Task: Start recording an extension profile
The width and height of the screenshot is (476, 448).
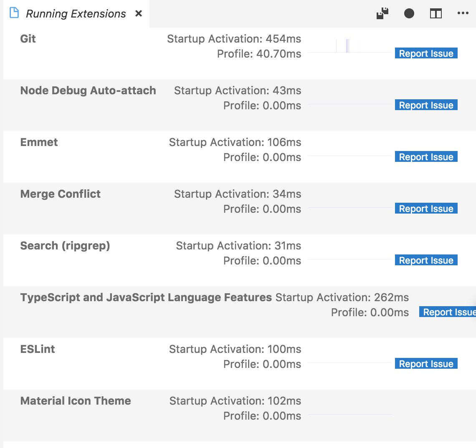Action: point(409,13)
